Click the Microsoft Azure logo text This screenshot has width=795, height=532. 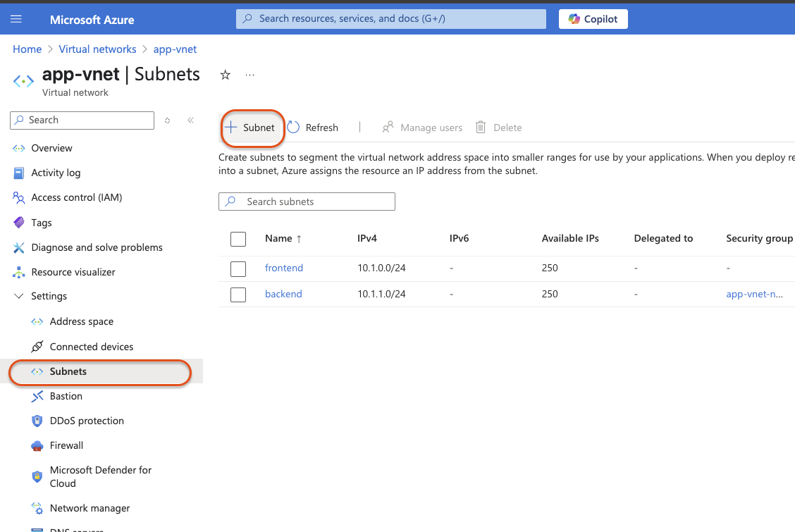click(x=92, y=20)
